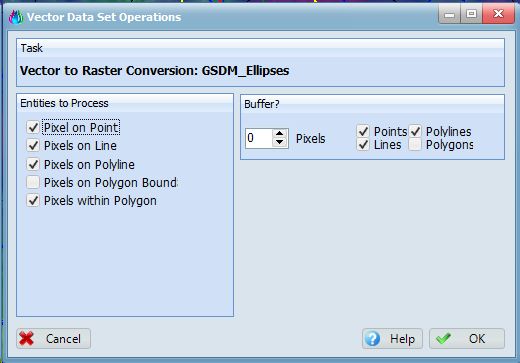The height and width of the screenshot is (363, 520).
Task: Toggle the buffer Points checkbox
Action: 363,131
